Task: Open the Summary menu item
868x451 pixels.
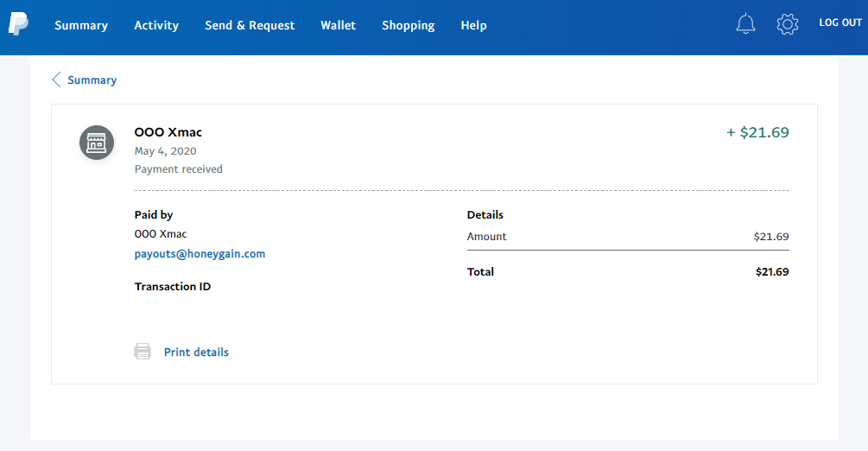Action: pos(81,25)
